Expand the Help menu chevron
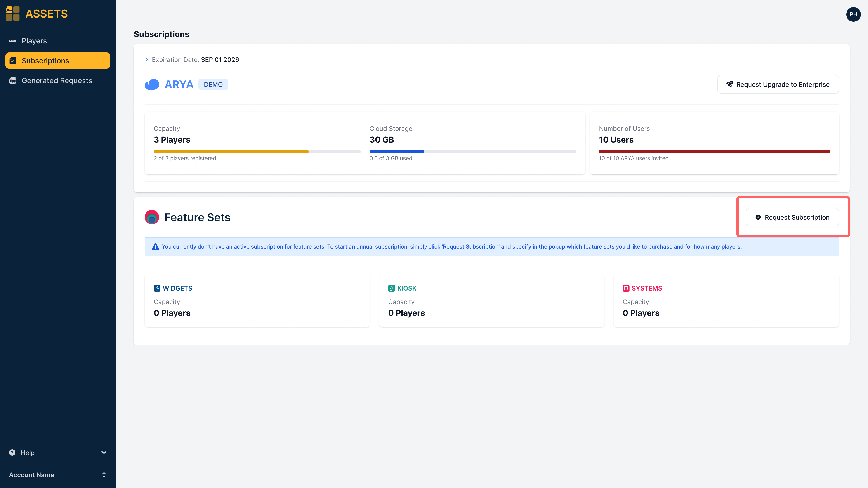The image size is (868, 488). pyautogui.click(x=104, y=453)
